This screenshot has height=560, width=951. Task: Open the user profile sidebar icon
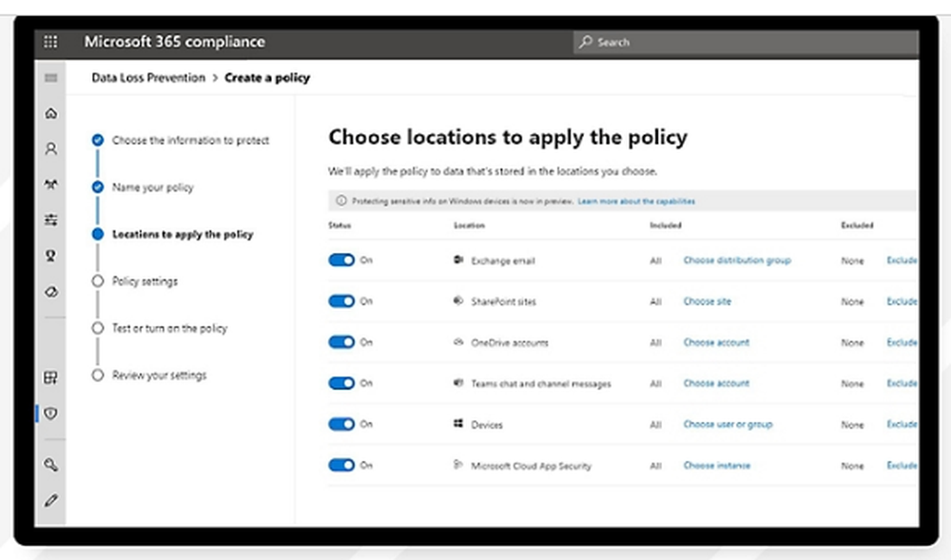tap(51, 148)
